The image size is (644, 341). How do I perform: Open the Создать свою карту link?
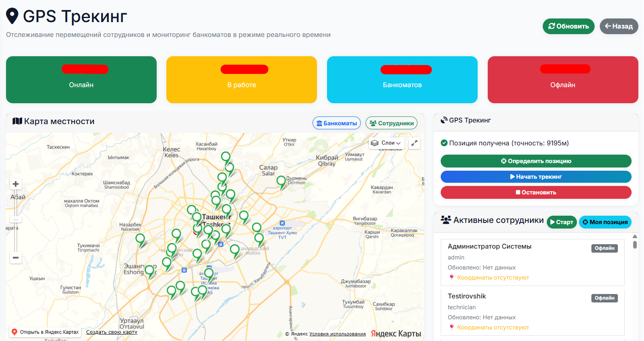pyautogui.click(x=112, y=332)
